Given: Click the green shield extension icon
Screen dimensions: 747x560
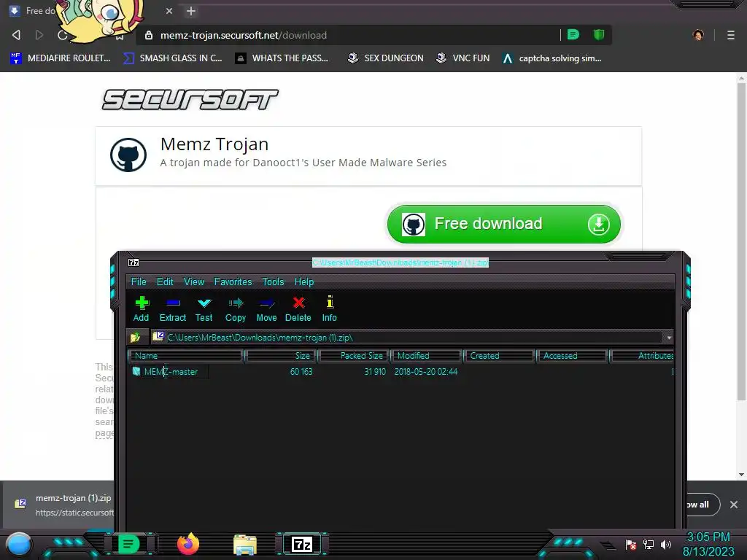Looking at the screenshot, I should [x=598, y=34].
